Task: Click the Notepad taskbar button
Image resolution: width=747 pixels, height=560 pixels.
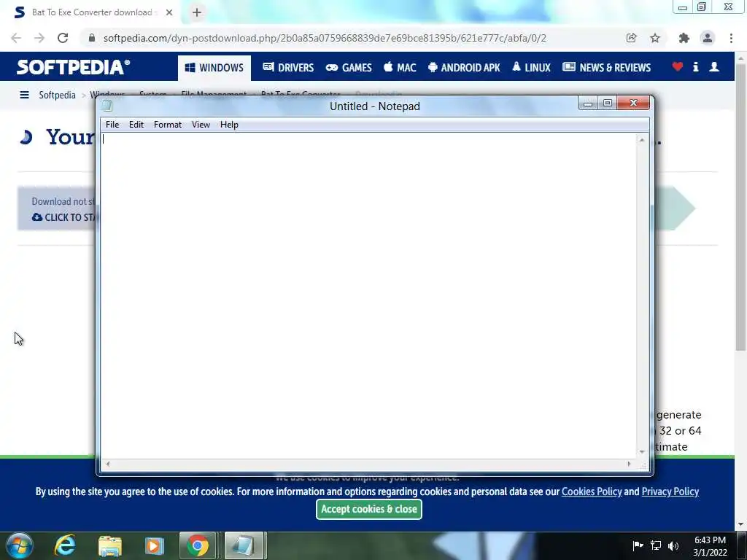Action: (244, 545)
